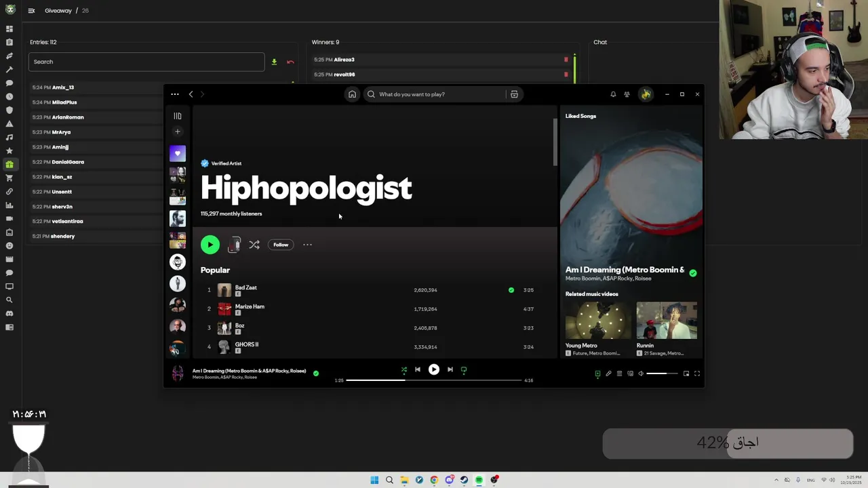Click the red reset entries icon
The image size is (868, 488).
(290, 62)
